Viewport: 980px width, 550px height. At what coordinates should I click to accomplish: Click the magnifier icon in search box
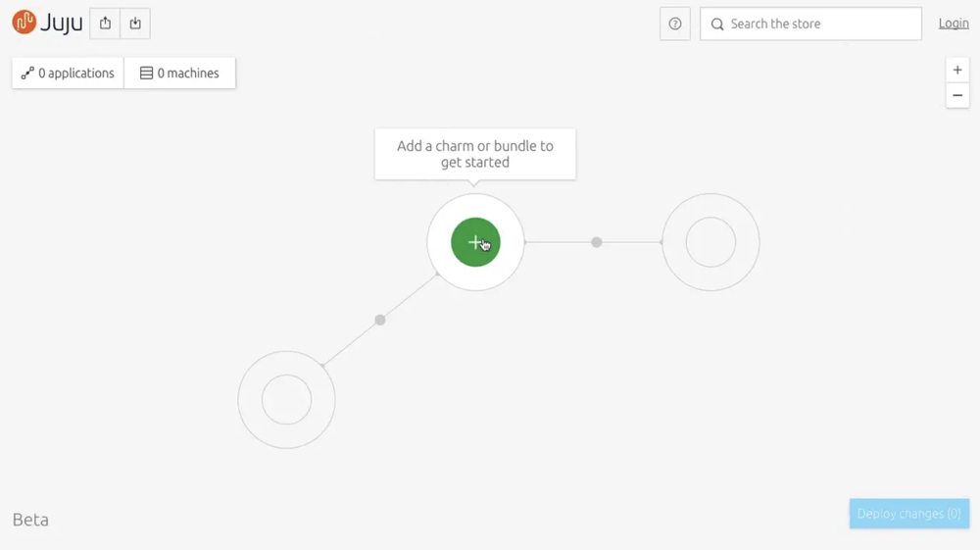[x=717, y=25]
